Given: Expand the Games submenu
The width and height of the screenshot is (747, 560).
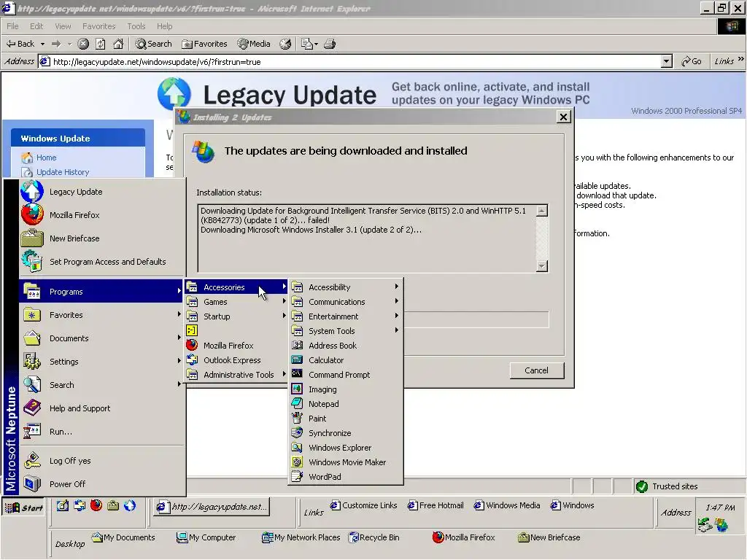Looking at the screenshot, I should [x=237, y=302].
